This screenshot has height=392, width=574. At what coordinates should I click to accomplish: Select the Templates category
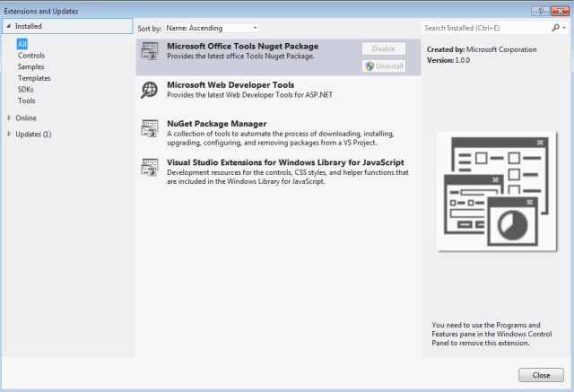pos(34,78)
